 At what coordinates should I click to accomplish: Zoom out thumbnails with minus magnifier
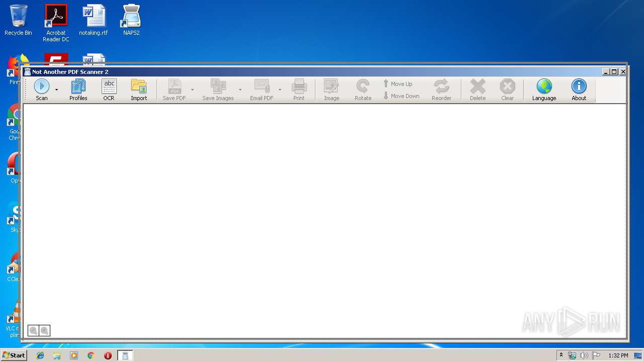coord(33,330)
